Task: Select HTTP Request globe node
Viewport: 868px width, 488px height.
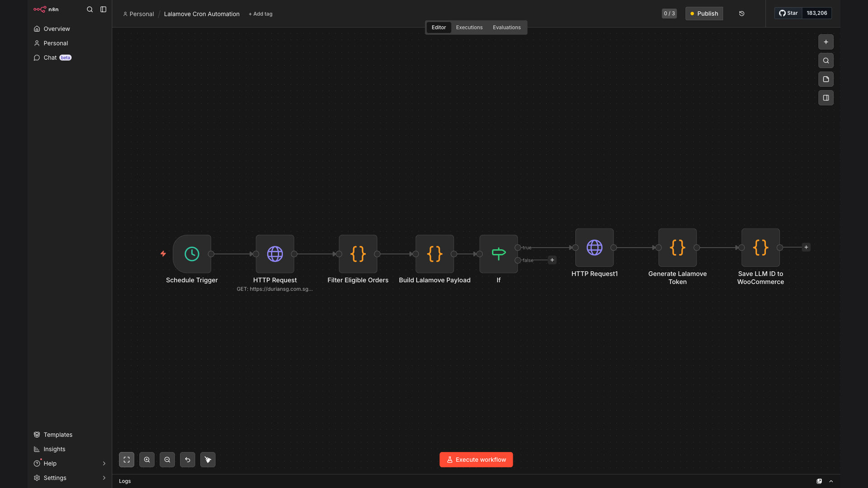Action: tap(275, 254)
